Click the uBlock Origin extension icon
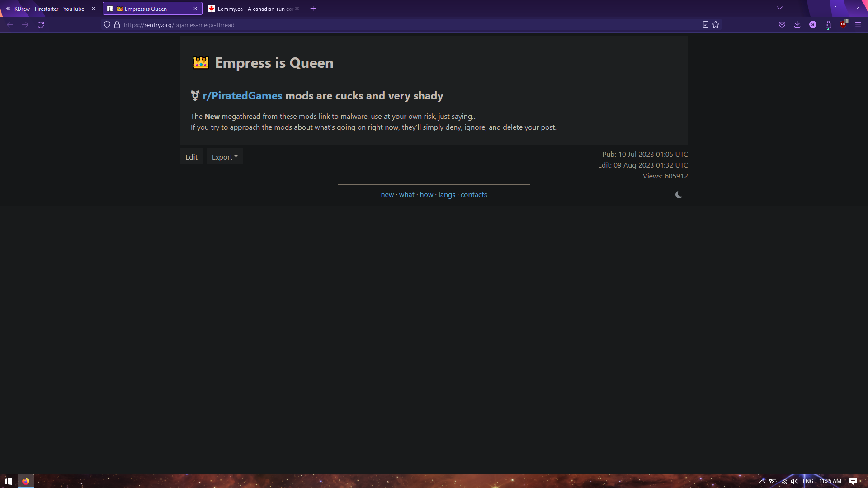This screenshot has height=488, width=868. [x=843, y=25]
